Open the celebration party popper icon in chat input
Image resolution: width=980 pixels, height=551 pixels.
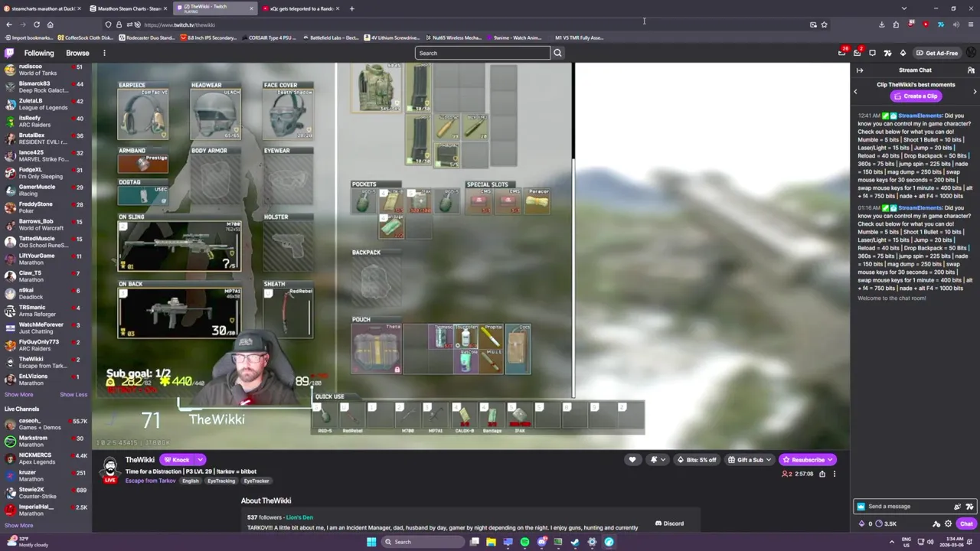(x=957, y=506)
